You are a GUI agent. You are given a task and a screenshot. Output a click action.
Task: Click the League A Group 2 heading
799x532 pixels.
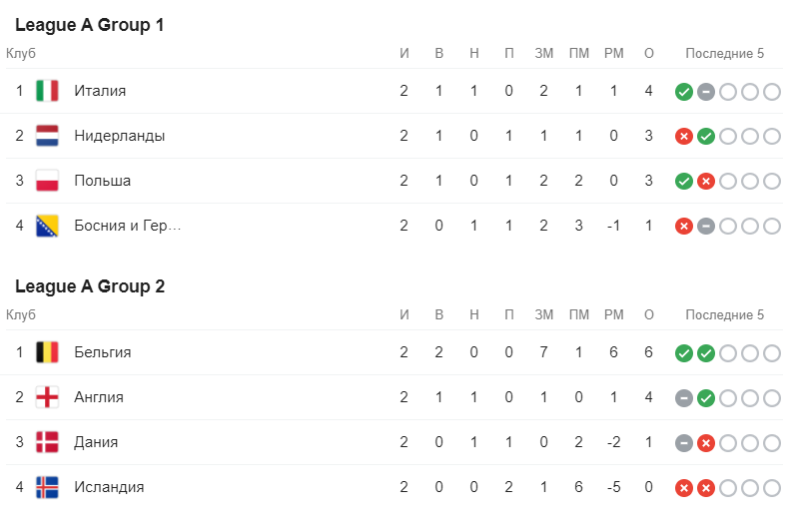click(x=90, y=286)
